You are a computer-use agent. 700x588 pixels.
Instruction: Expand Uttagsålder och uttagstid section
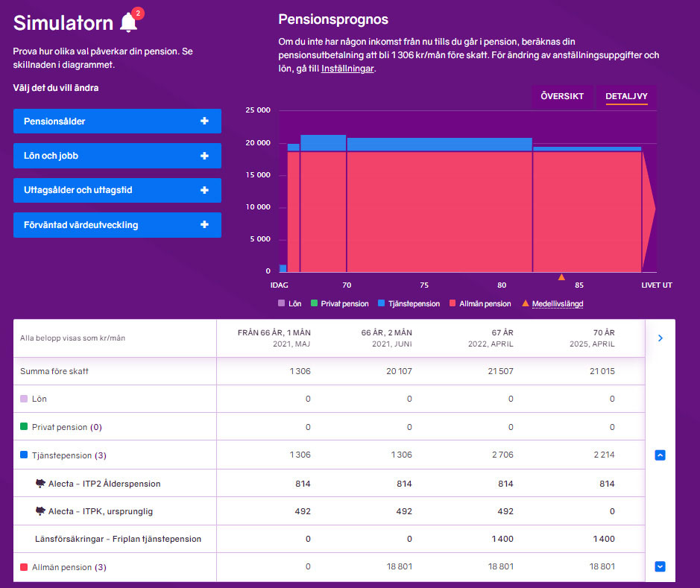pyautogui.click(x=117, y=190)
